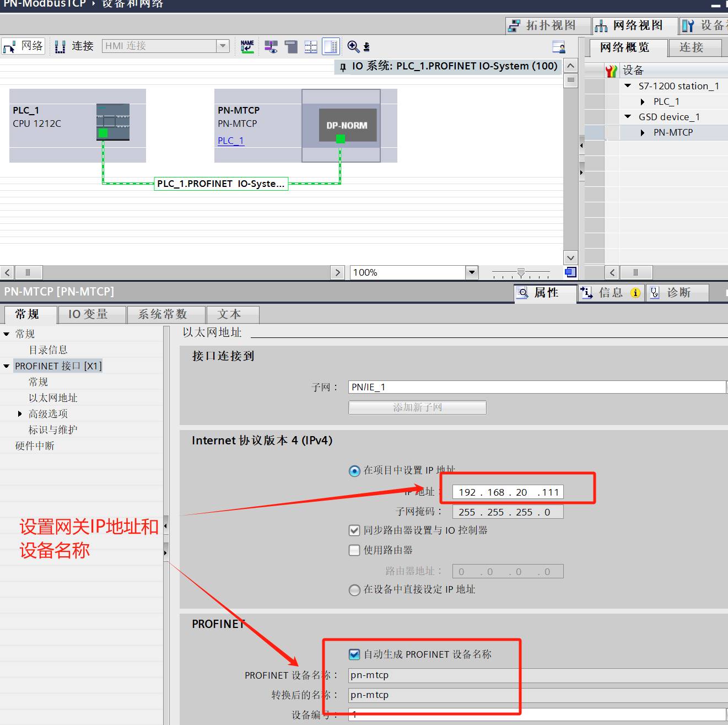728x725 pixels.
Task: Click the PLC_1 CPU 1212C device image
Action: pos(113,122)
